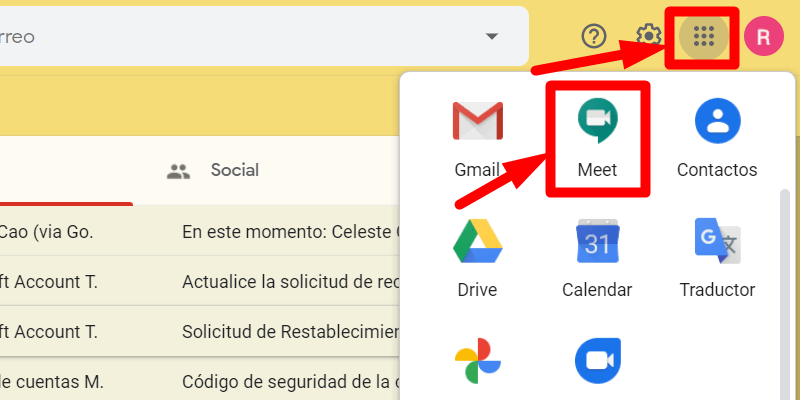The height and width of the screenshot is (400, 800).
Task: Select sender 'Cao (via Go.'
Action: (x=46, y=232)
